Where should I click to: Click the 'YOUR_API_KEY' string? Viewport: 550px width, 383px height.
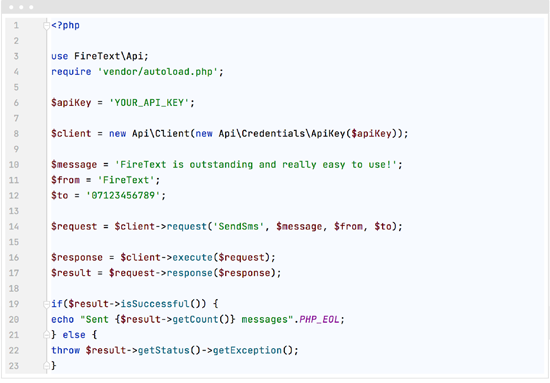149,103
